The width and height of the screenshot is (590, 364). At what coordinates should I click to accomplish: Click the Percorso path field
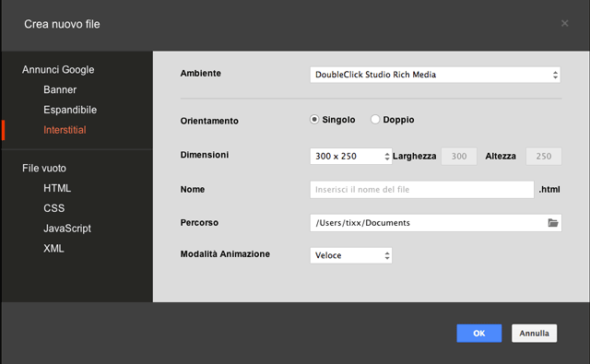point(436,223)
